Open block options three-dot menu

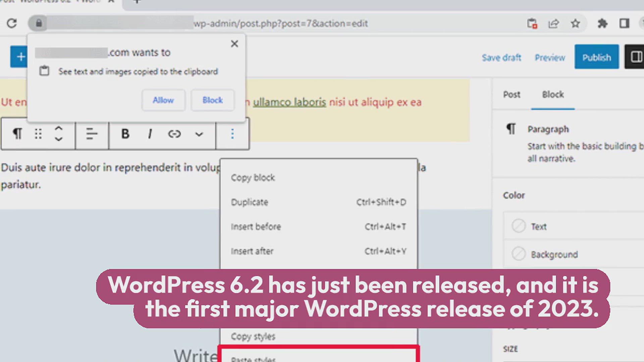[232, 134]
